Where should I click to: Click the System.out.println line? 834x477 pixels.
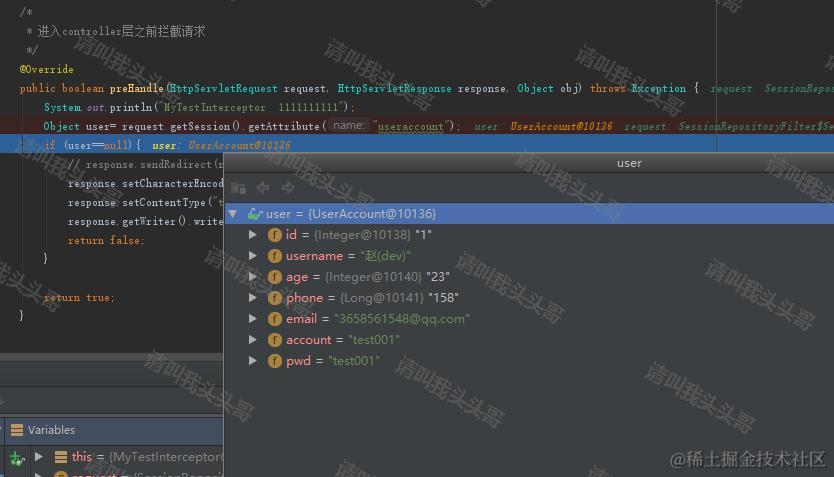(199, 107)
